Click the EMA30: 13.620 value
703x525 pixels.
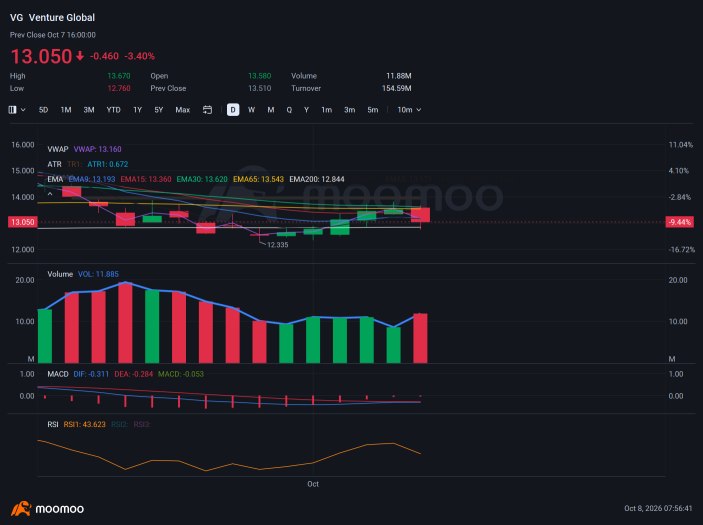(x=202, y=179)
